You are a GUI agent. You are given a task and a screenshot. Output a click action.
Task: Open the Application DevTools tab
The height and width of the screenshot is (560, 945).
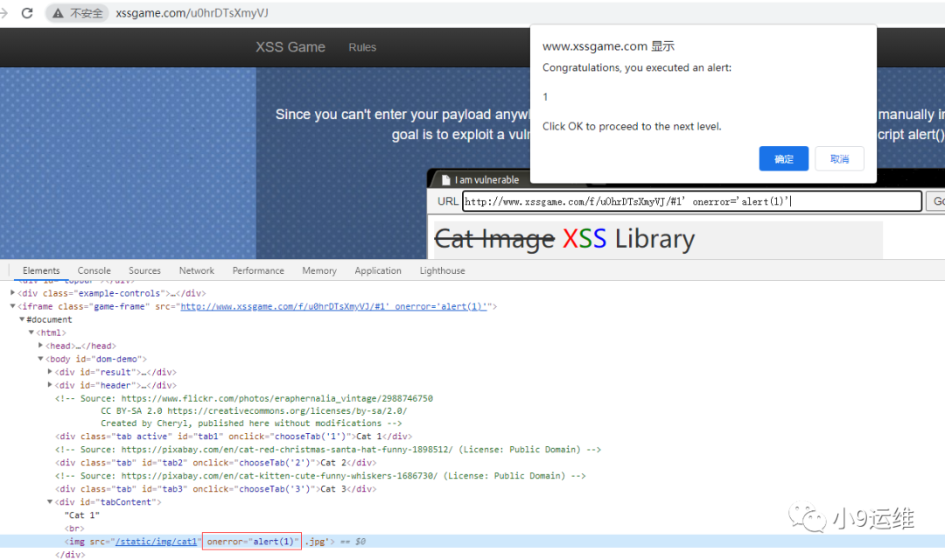pyautogui.click(x=378, y=270)
